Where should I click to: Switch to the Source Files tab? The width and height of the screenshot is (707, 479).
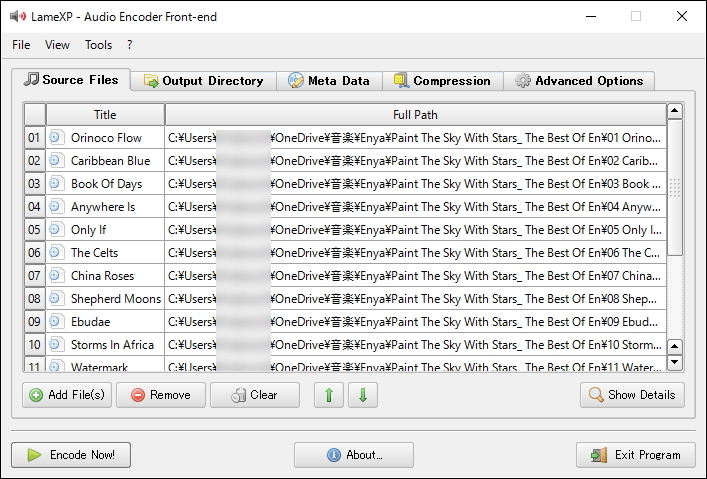71,80
